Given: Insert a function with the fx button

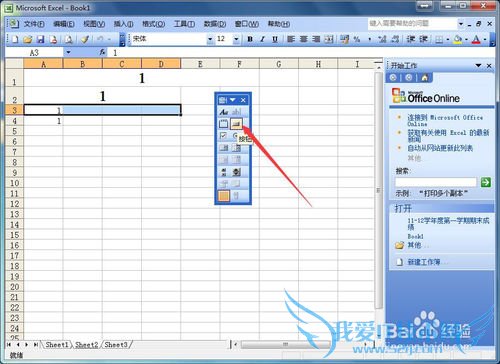Looking at the screenshot, I should pyautogui.click(x=102, y=52).
